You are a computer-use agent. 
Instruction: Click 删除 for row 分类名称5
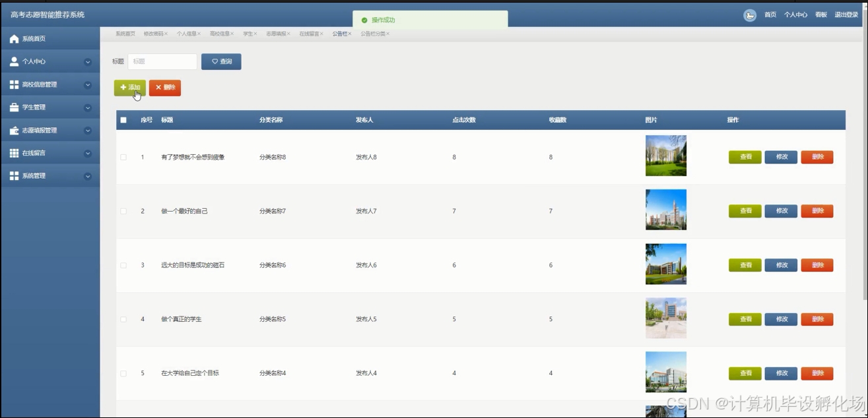click(x=817, y=319)
